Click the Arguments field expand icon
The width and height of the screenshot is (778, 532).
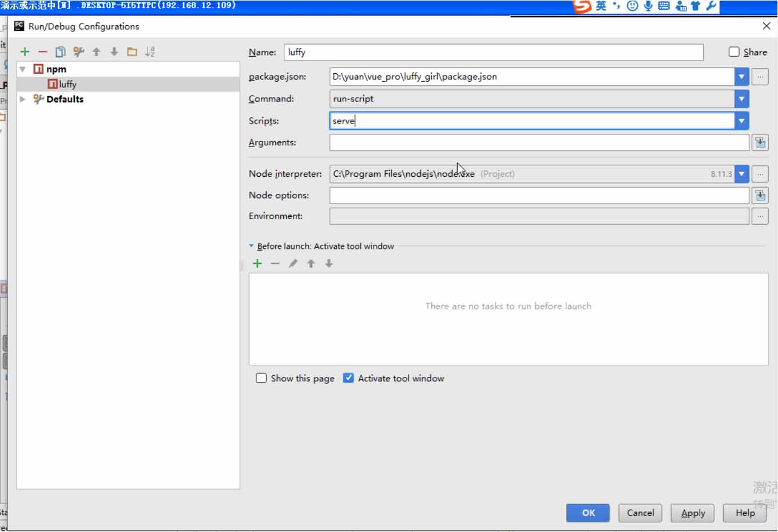(x=760, y=143)
